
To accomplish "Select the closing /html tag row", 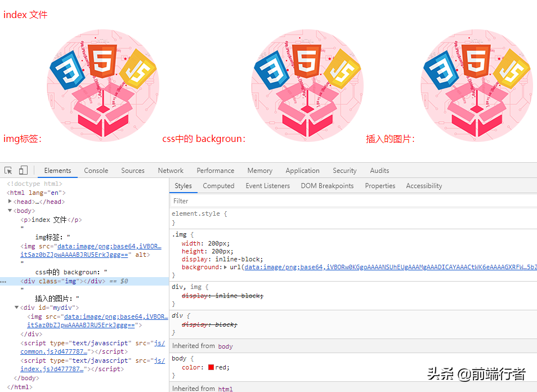I will [20, 387].
